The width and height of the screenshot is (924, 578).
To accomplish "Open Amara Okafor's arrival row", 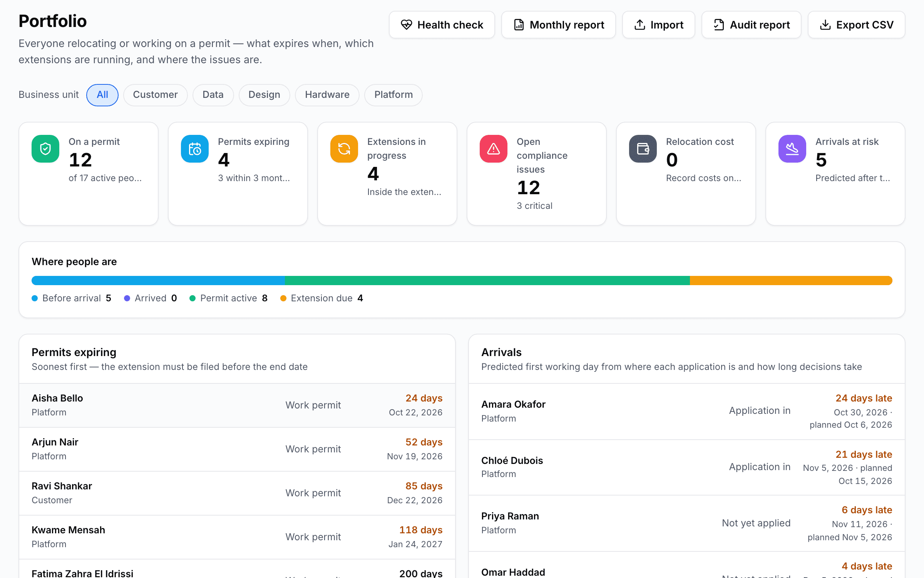I will coord(687,412).
